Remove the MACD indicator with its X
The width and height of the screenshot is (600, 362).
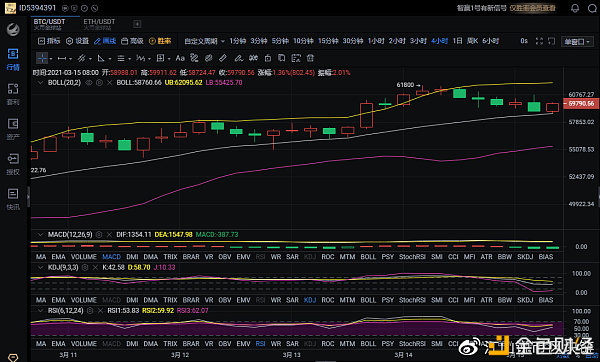(109, 235)
